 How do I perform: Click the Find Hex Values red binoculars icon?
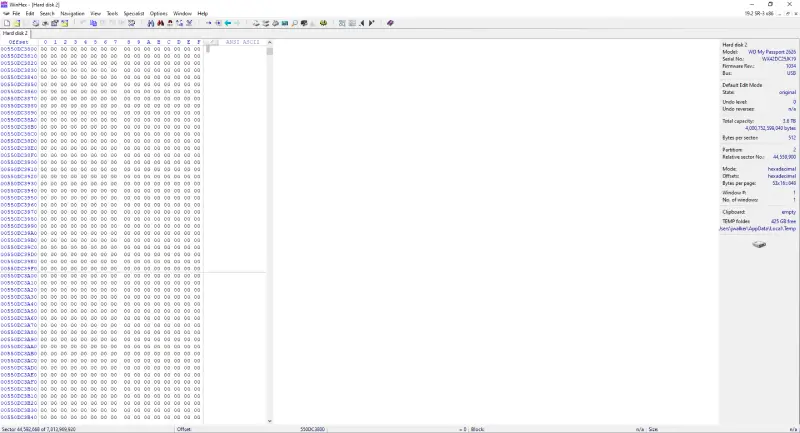point(158,22)
